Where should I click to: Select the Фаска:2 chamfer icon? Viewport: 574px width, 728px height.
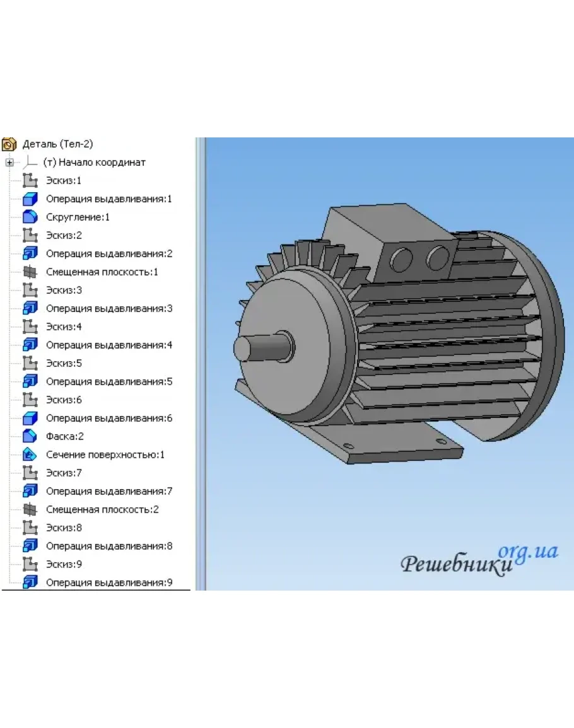(x=30, y=436)
